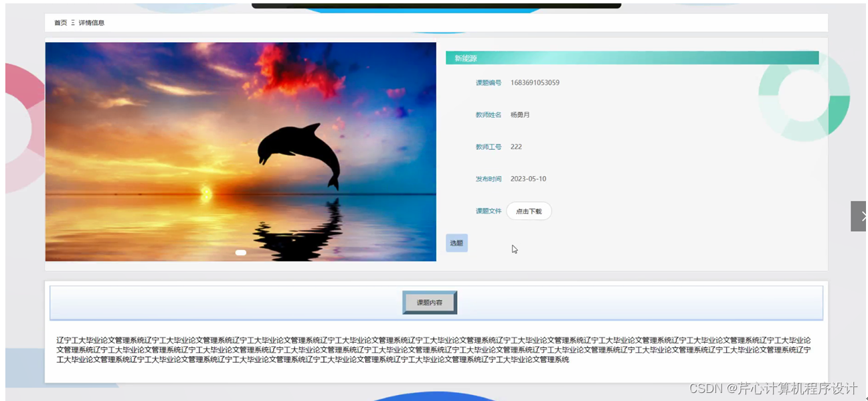Select the topic number 1683691053059
Screen dimensions: 868x401
tap(535, 83)
